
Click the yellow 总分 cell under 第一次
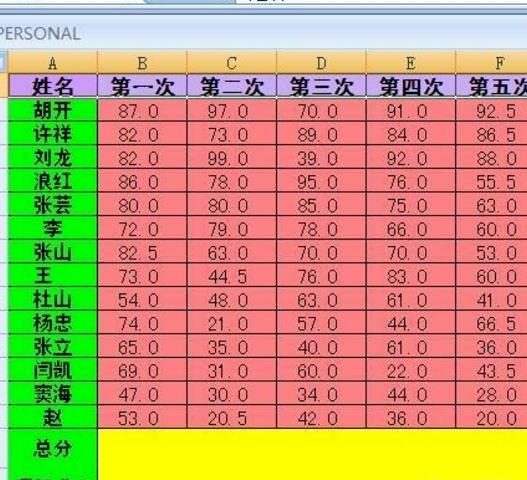pos(142,448)
